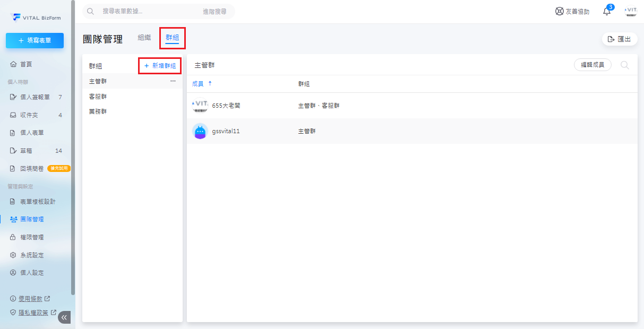Click the member search magnifier icon
Viewport: 644px width, 329px height.
[x=625, y=65]
